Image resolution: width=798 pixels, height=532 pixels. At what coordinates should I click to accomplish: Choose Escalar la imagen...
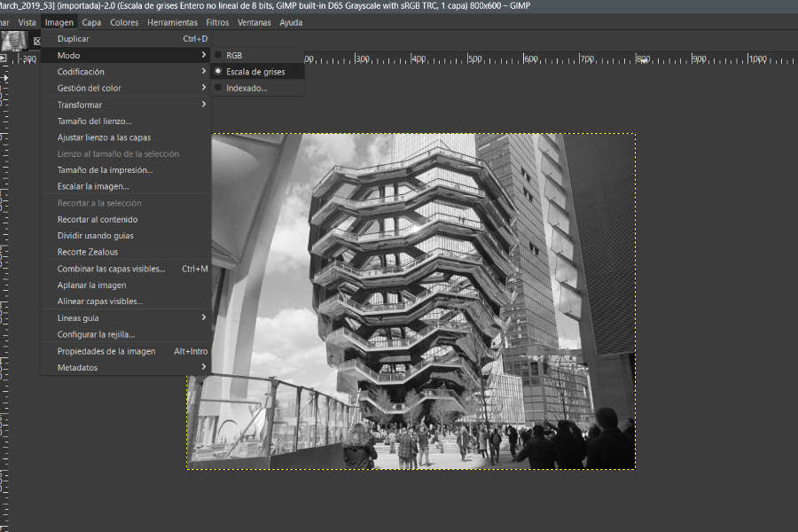pos(93,186)
